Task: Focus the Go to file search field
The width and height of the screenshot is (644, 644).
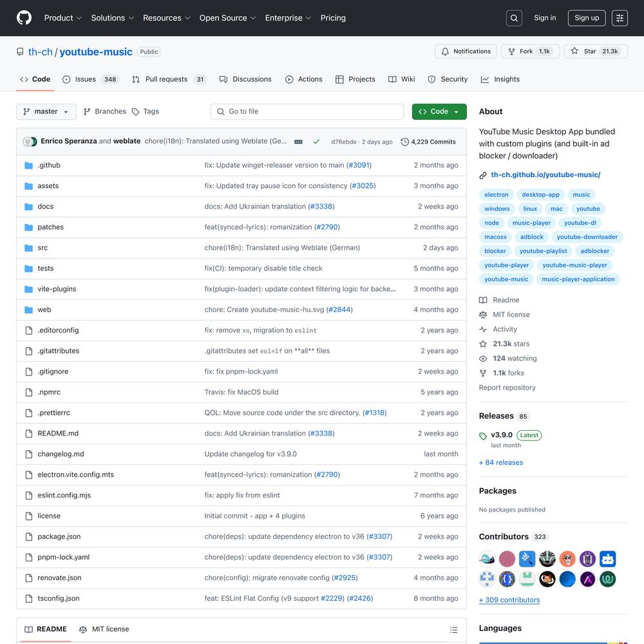Action: (x=307, y=111)
